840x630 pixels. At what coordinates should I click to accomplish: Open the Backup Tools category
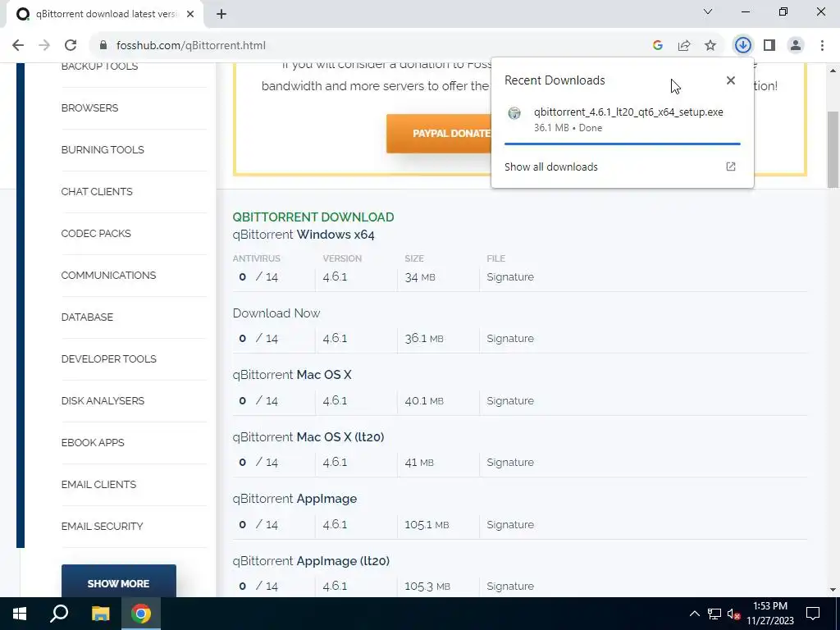pos(99,66)
